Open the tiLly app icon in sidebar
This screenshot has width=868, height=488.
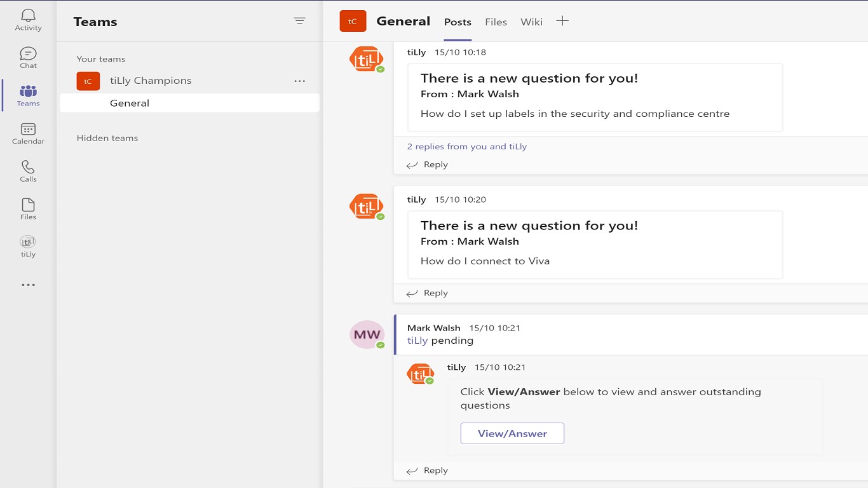point(28,246)
